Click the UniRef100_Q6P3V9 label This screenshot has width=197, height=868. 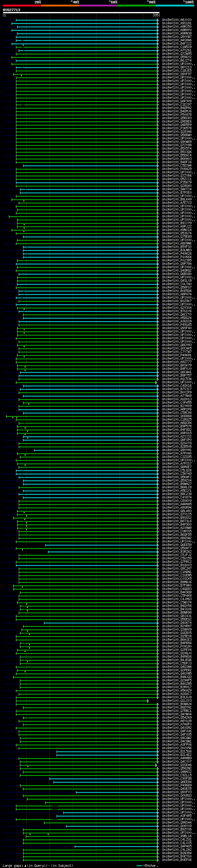[x=176, y=101]
